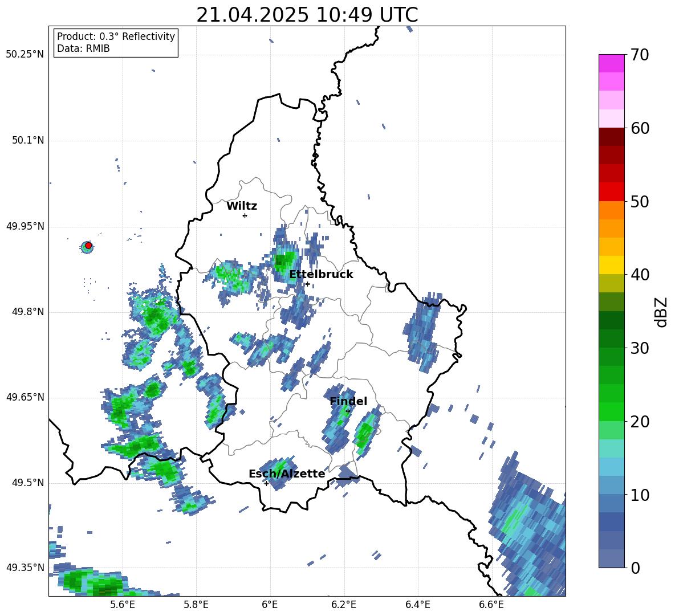The width and height of the screenshot is (675, 616).
Task: Click the 6.2°E longitude label
Action: [344, 605]
